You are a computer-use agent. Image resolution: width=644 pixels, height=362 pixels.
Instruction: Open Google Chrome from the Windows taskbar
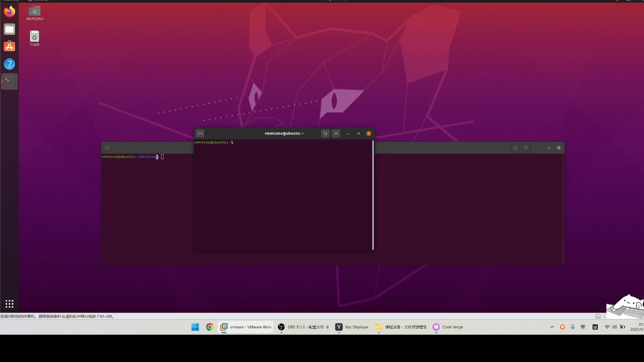tap(210, 327)
